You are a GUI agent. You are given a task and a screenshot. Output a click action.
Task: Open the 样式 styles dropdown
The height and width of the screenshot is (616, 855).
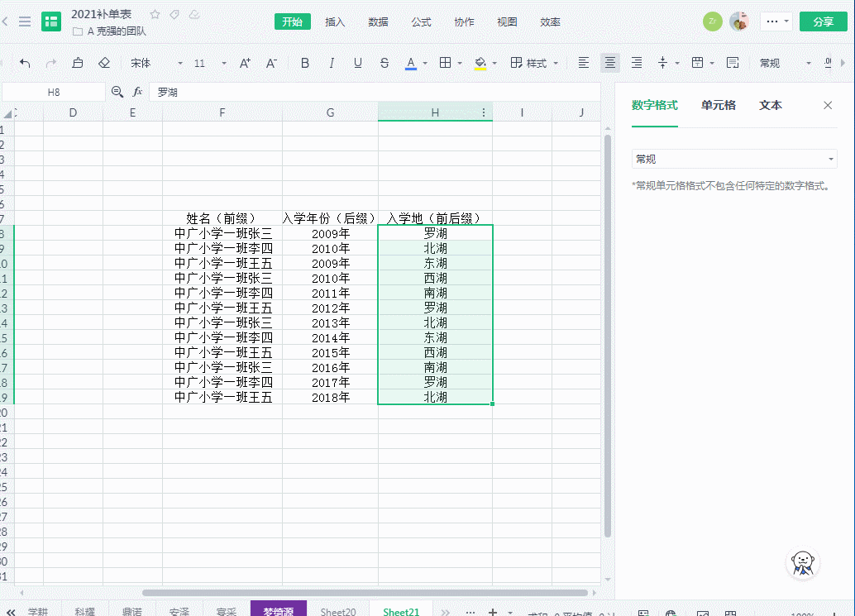point(534,63)
